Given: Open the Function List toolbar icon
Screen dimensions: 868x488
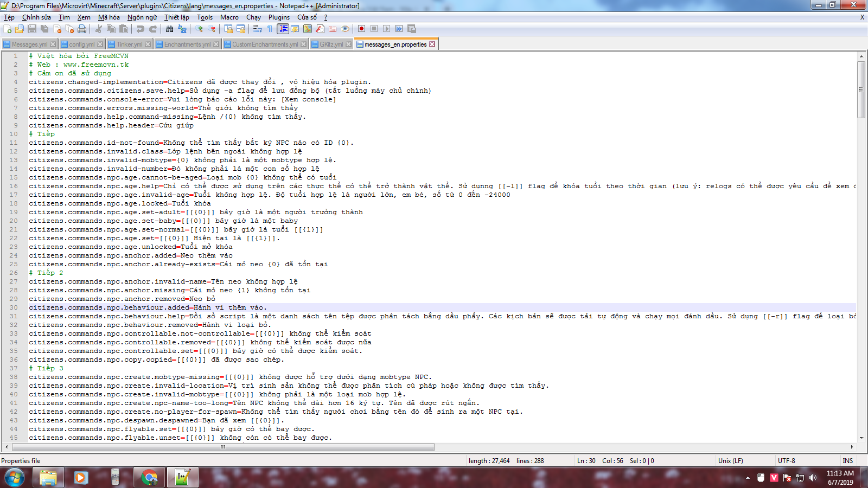Looking at the screenshot, I should 320,29.
